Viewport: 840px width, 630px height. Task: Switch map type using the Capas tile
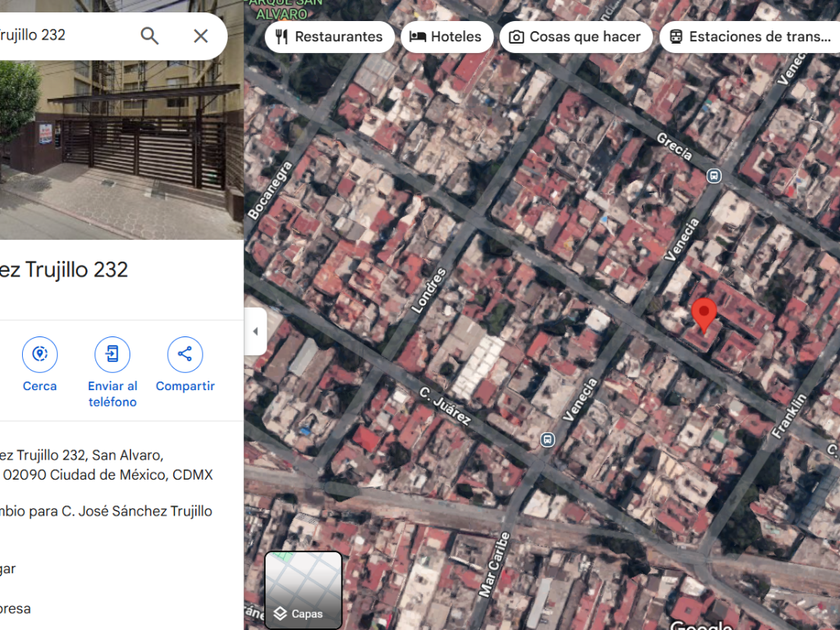click(304, 590)
